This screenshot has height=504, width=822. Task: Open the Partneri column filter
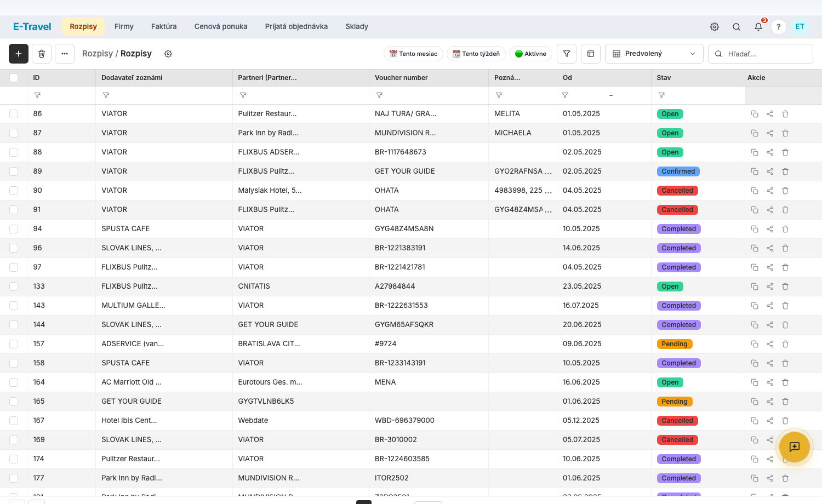coord(243,95)
